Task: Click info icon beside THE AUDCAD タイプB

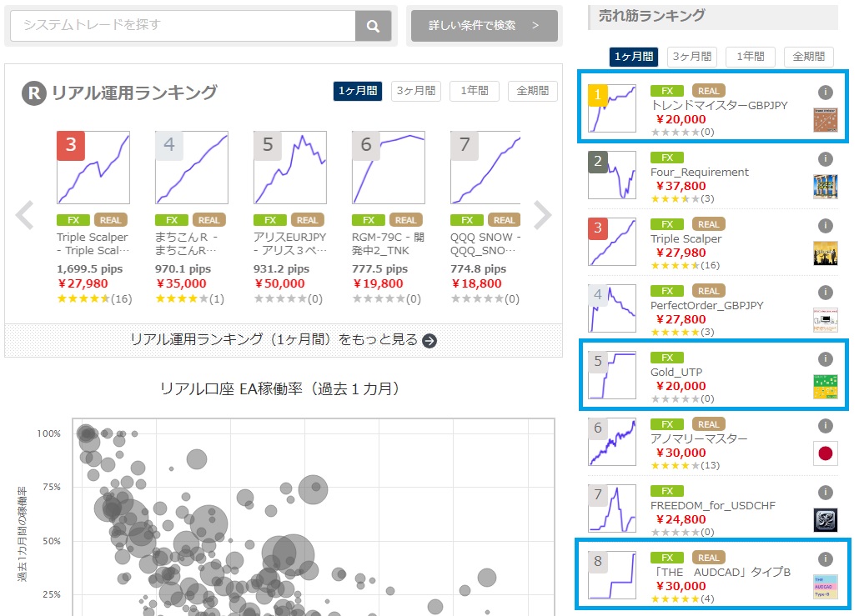Action: [825, 559]
